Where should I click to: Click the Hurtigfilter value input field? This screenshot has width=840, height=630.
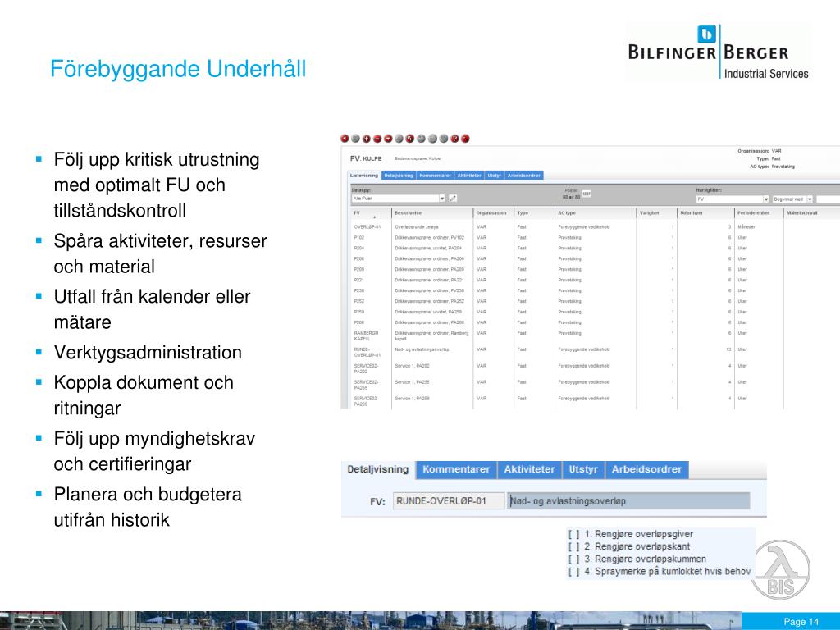pos(828,199)
